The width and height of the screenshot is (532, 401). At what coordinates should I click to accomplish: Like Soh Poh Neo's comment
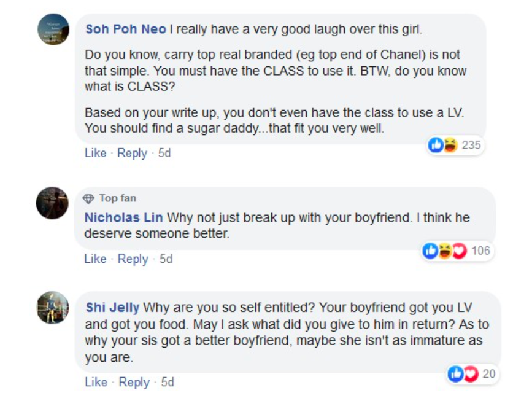pyautogui.click(x=95, y=153)
